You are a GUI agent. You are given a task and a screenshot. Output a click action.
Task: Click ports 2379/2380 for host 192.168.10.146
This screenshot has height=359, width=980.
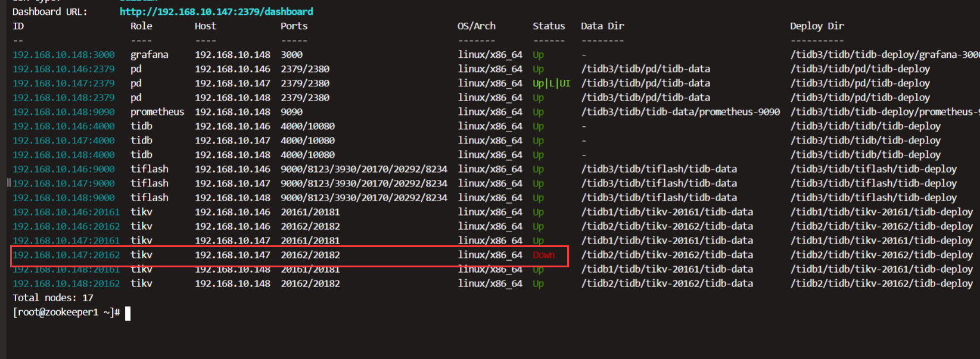point(305,69)
